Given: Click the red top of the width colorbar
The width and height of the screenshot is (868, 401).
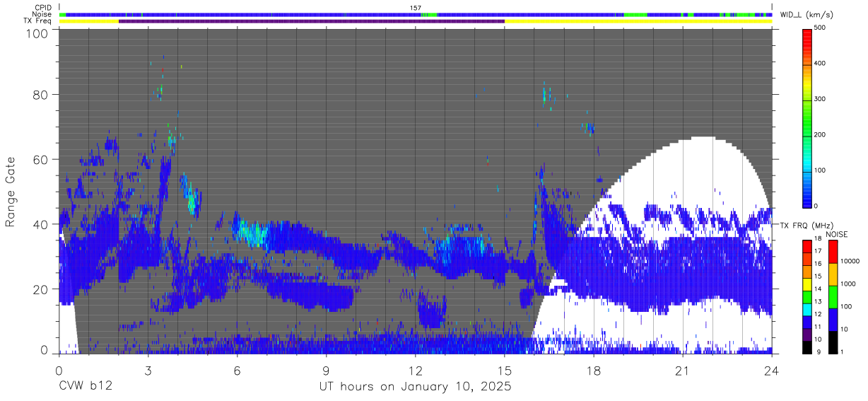Looking at the screenshot, I should coord(807,39).
